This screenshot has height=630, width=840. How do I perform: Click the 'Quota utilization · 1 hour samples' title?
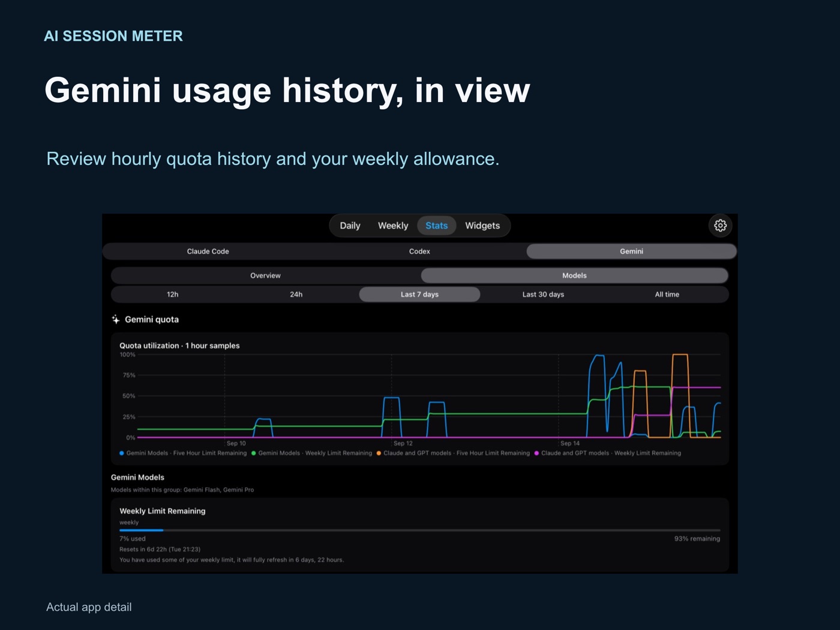(179, 346)
